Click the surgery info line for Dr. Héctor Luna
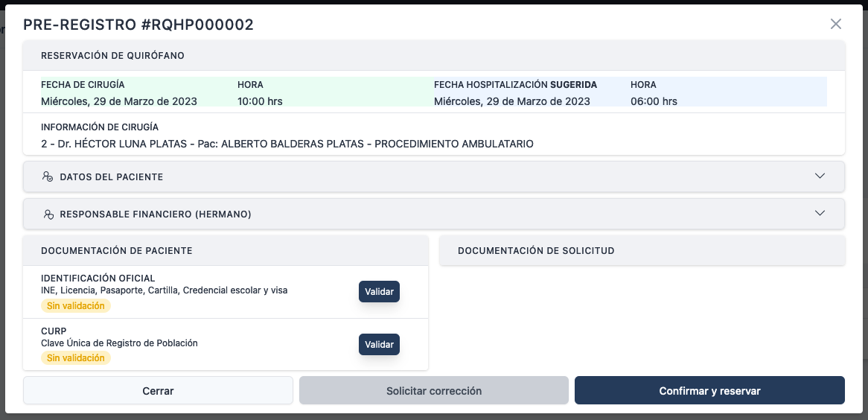The image size is (868, 420). point(287,144)
